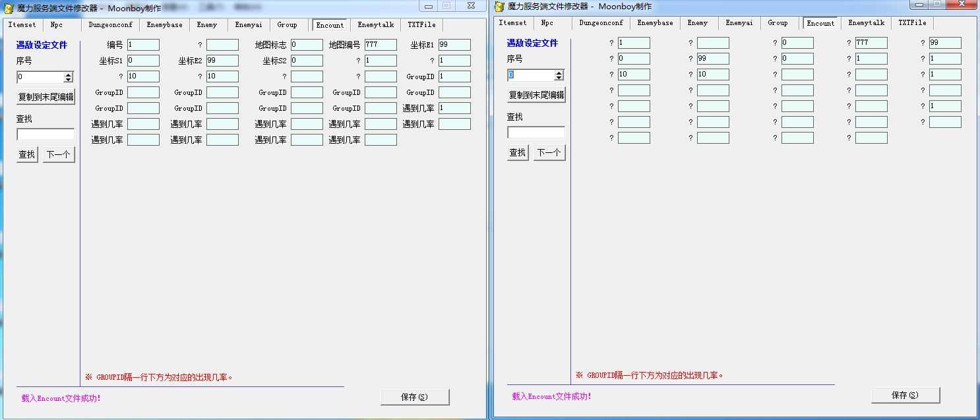Increase 序号 with the up arrow, right window
The image size is (980, 420).
tap(559, 73)
